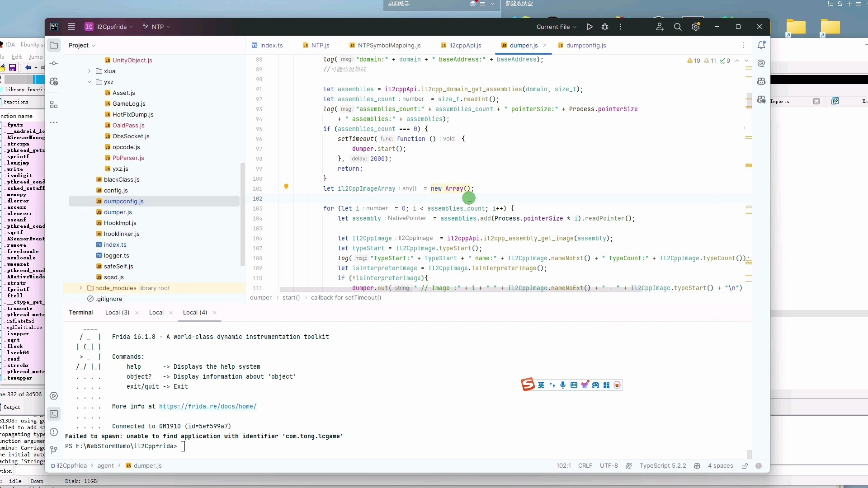This screenshot has width=868, height=488.
Task: Click the UTF-8 encoding status bar item
Action: (609, 465)
